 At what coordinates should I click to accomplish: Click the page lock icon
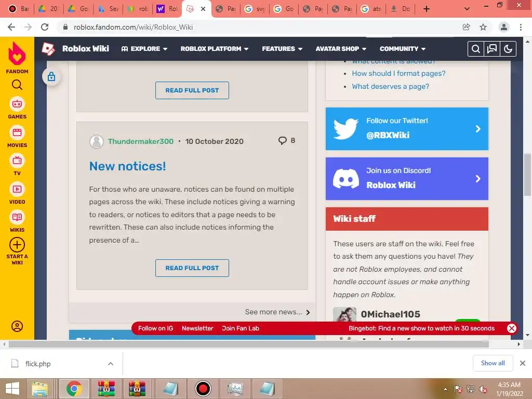tap(51, 77)
